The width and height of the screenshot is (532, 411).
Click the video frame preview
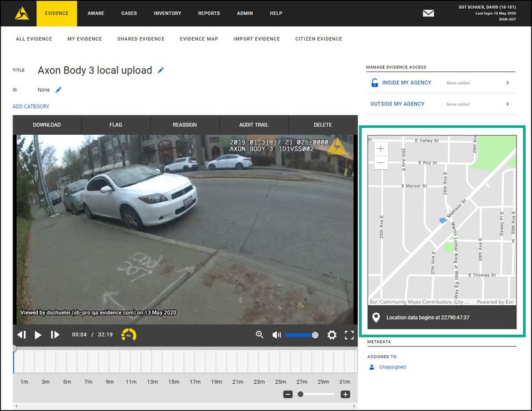coord(185,229)
